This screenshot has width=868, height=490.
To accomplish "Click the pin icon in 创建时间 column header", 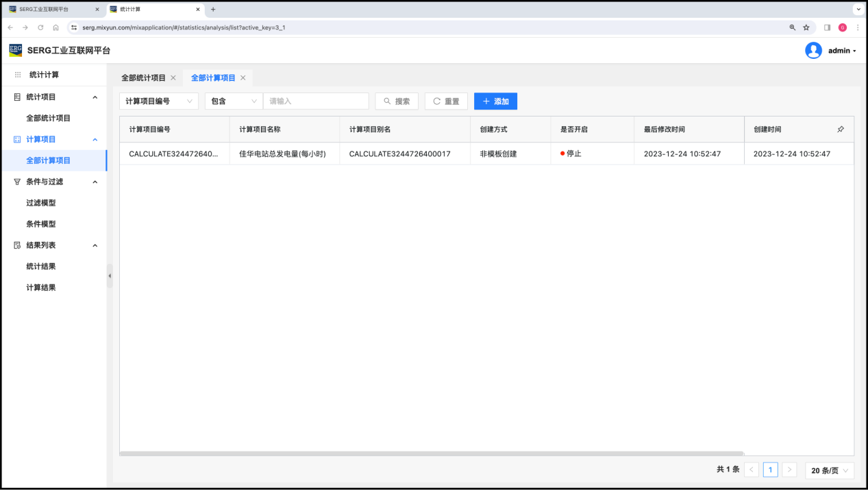I will pyautogui.click(x=841, y=129).
